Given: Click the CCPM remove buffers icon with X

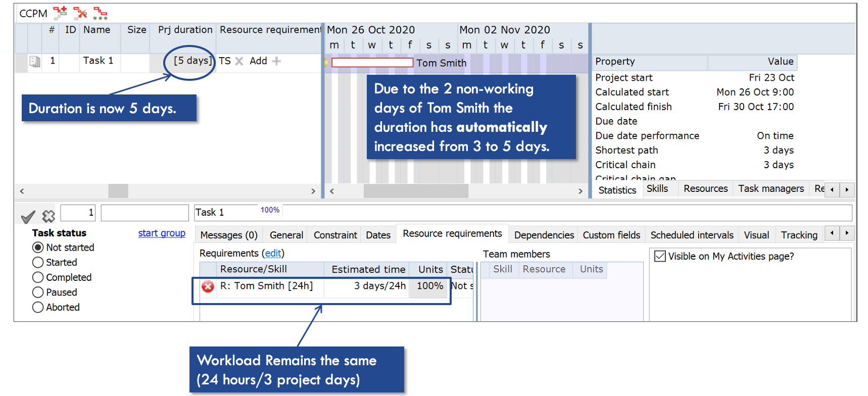Looking at the screenshot, I should click(x=80, y=13).
